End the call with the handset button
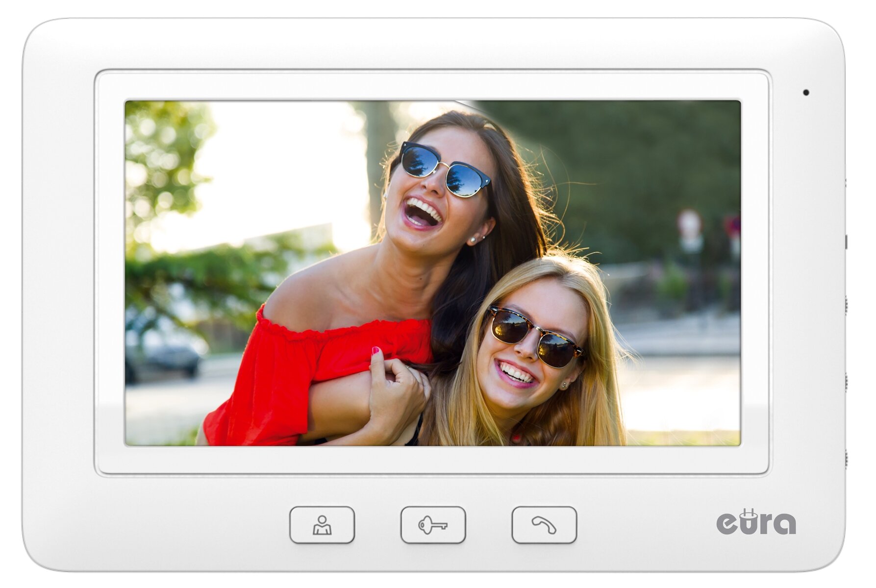The height and width of the screenshot is (588, 876). click(x=544, y=525)
